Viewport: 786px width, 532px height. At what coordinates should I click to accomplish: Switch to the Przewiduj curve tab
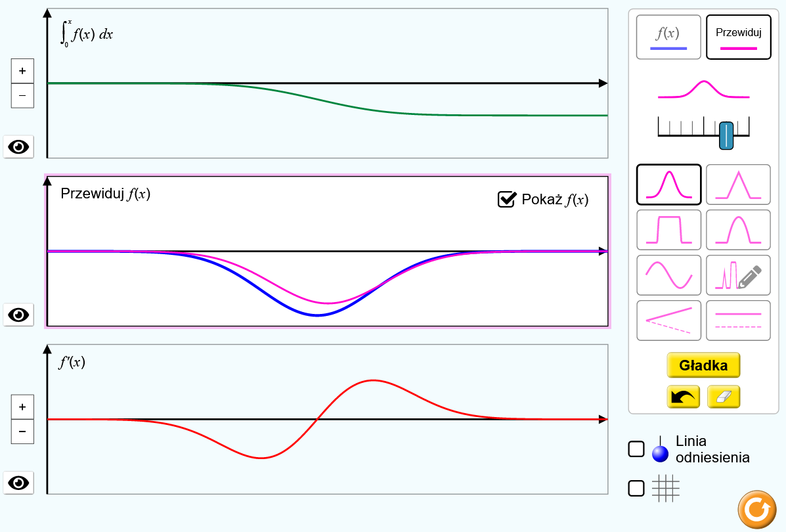click(x=738, y=37)
